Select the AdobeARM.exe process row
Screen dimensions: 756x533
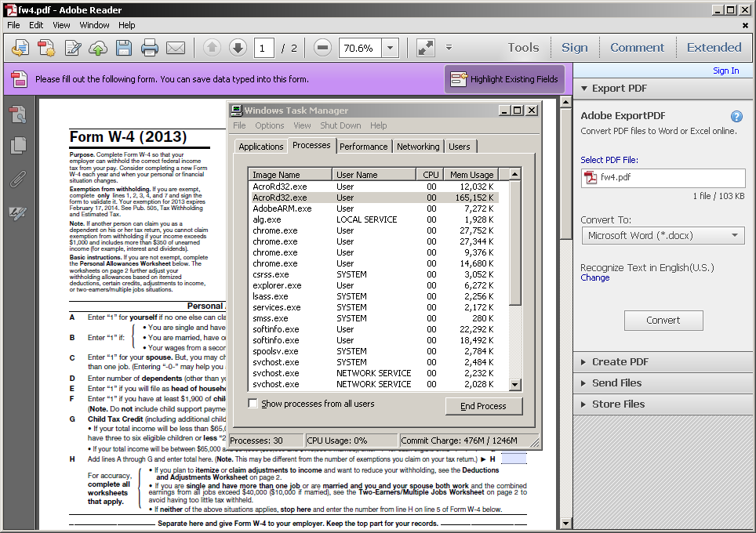[x=373, y=208]
